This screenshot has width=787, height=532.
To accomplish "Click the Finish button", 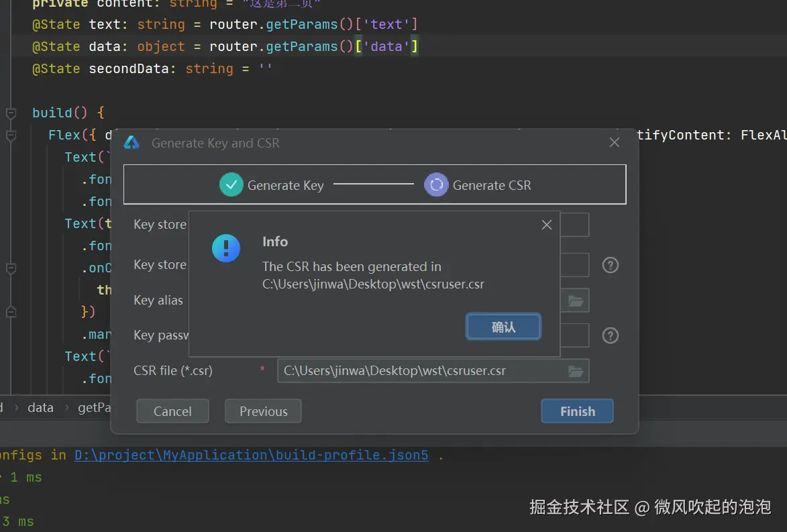I will [577, 411].
